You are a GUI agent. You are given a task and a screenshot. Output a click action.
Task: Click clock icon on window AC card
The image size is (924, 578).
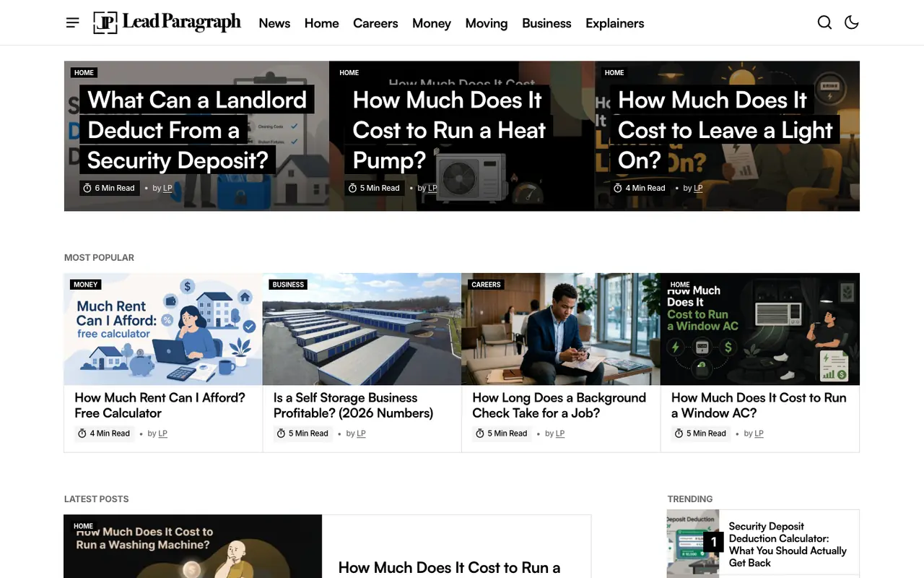(x=679, y=433)
